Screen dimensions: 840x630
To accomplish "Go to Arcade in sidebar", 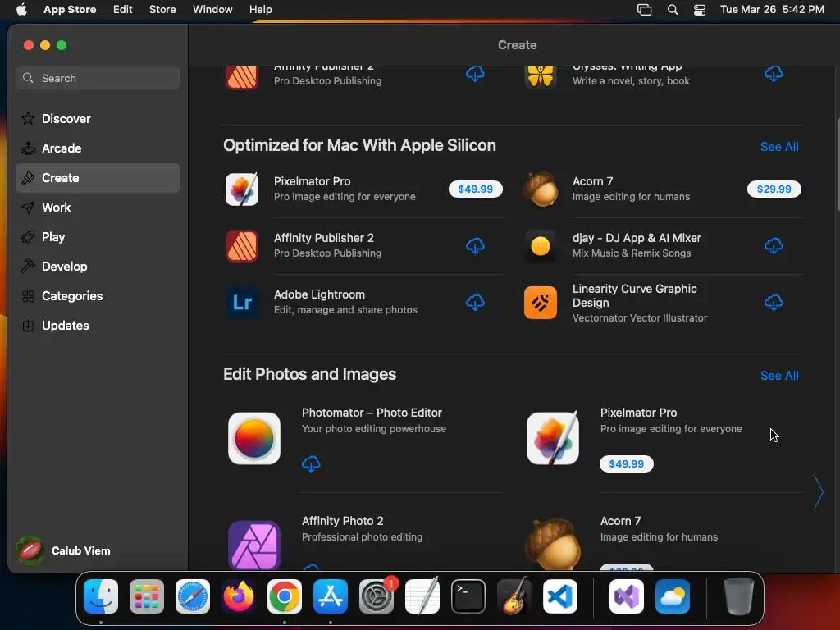I will (x=98, y=148).
